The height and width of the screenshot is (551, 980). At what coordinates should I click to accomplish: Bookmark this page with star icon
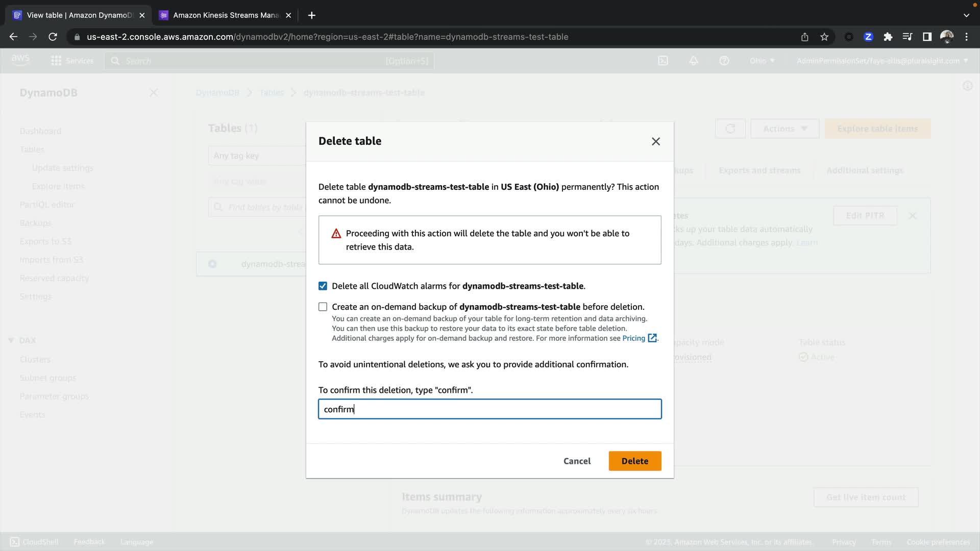(x=824, y=37)
